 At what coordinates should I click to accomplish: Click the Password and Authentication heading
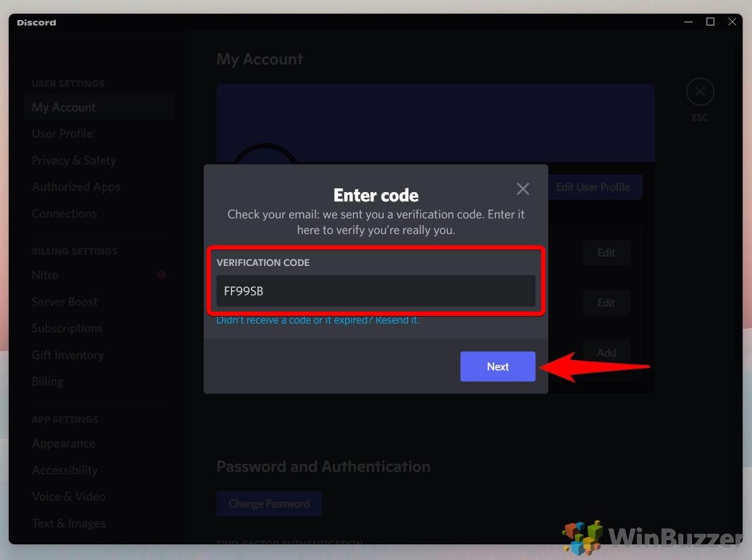tap(323, 467)
